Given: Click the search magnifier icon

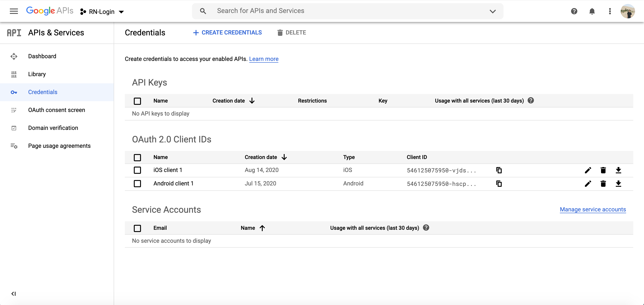Looking at the screenshot, I should coord(203,11).
